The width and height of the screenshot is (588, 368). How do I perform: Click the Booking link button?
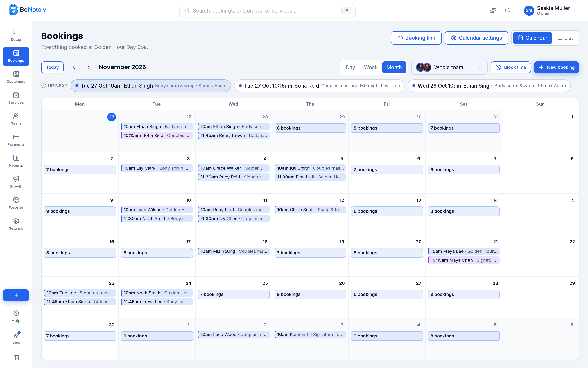click(x=416, y=38)
